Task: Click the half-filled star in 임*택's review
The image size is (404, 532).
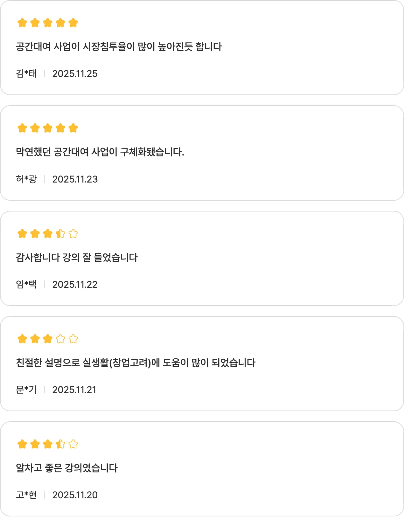Action: click(x=60, y=234)
